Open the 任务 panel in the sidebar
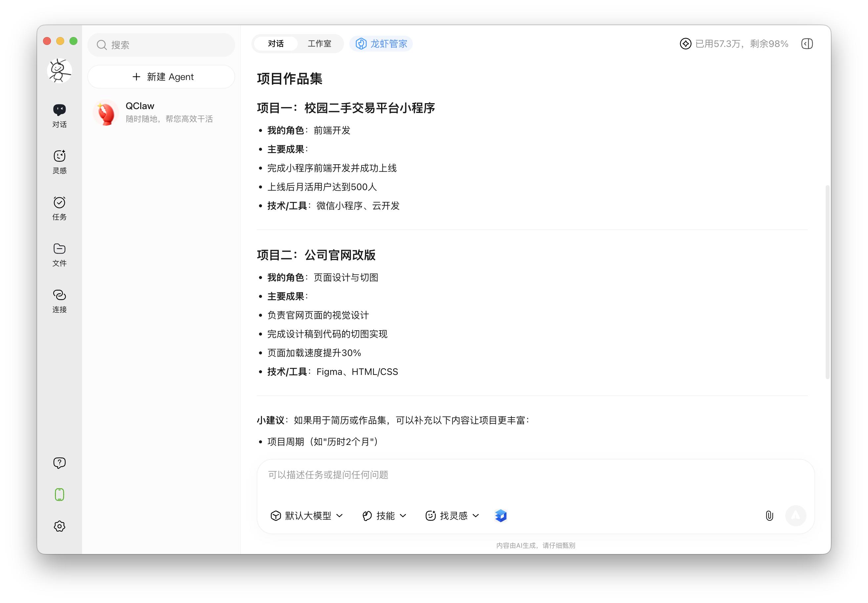This screenshot has height=603, width=868. [x=59, y=208]
